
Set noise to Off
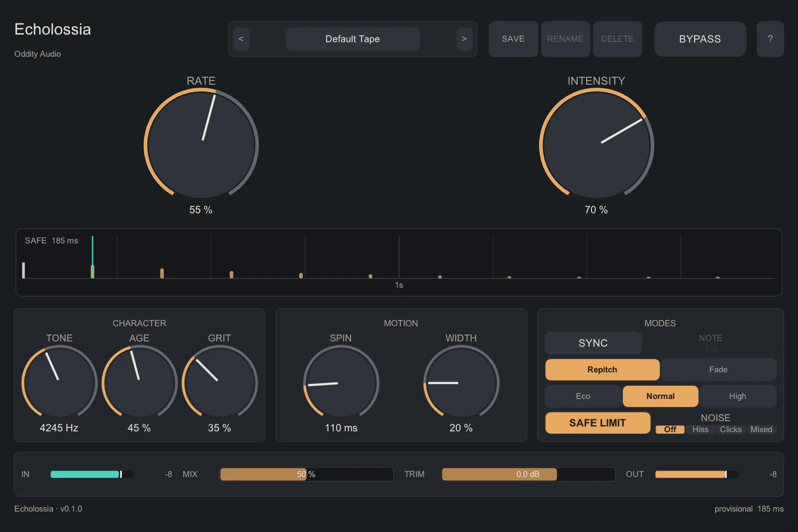coord(670,429)
